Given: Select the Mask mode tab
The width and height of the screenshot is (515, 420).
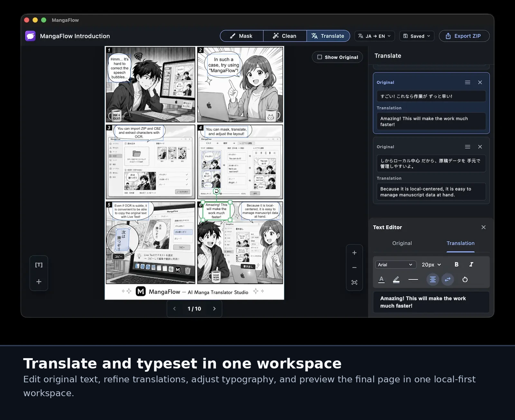Looking at the screenshot, I should [241, 36].
